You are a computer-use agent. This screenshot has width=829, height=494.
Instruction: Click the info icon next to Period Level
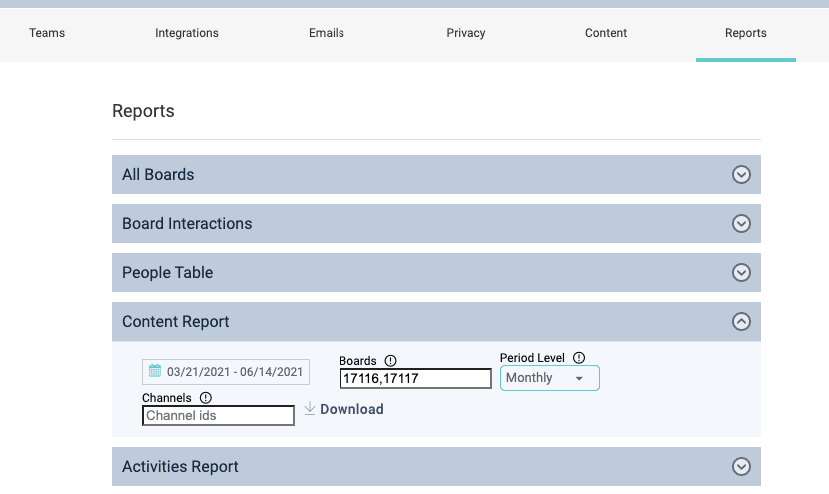click(579, 358)
